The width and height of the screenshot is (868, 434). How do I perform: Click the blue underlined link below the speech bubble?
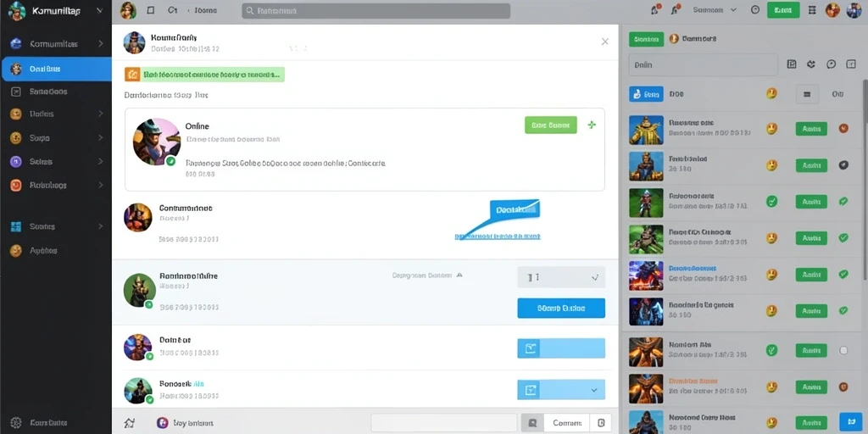[x=498, y=236]
